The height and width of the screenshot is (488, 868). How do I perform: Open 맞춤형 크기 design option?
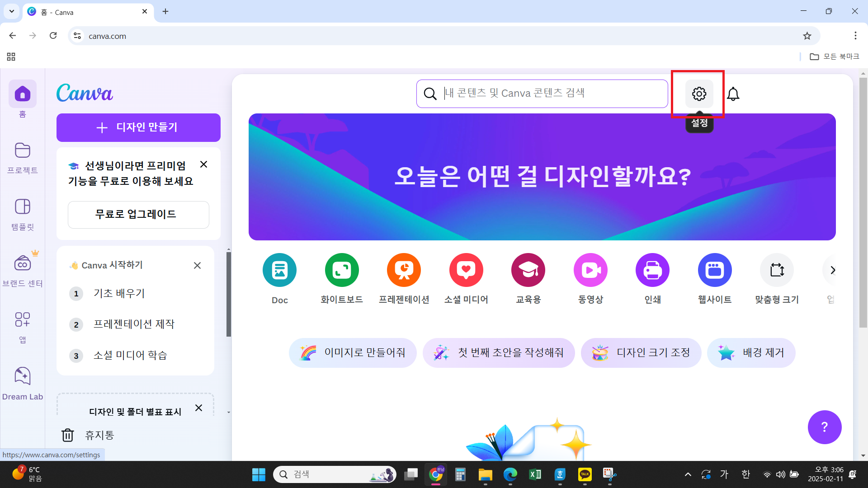coord(777,270)
